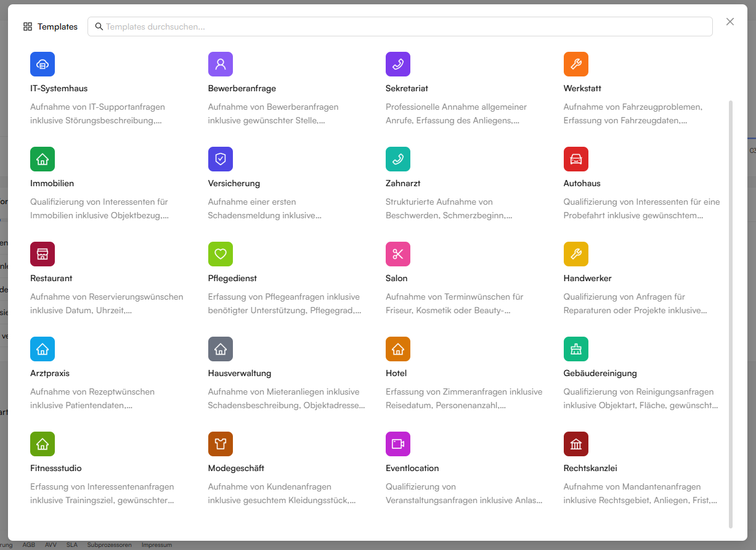Click the red Autohaus car icon
Viewport: 756px width, 550px height.
point(576,159)
